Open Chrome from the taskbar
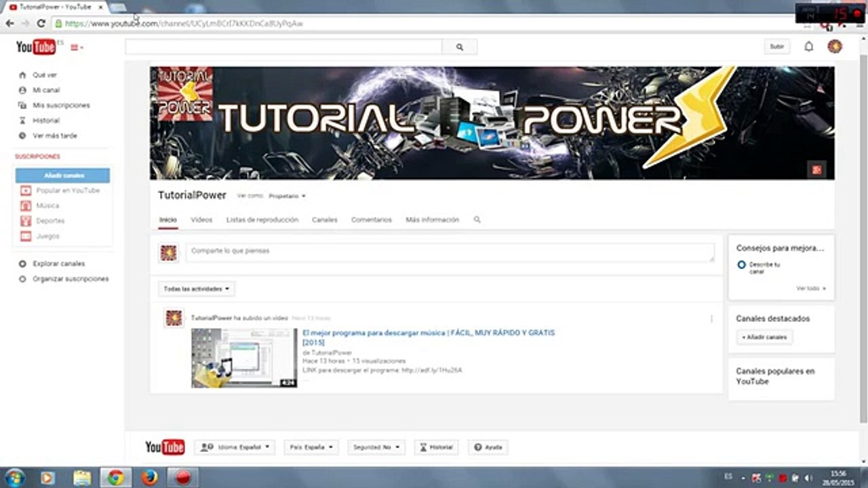This screenshot has width=868, height=488. [x=115, y=477]
